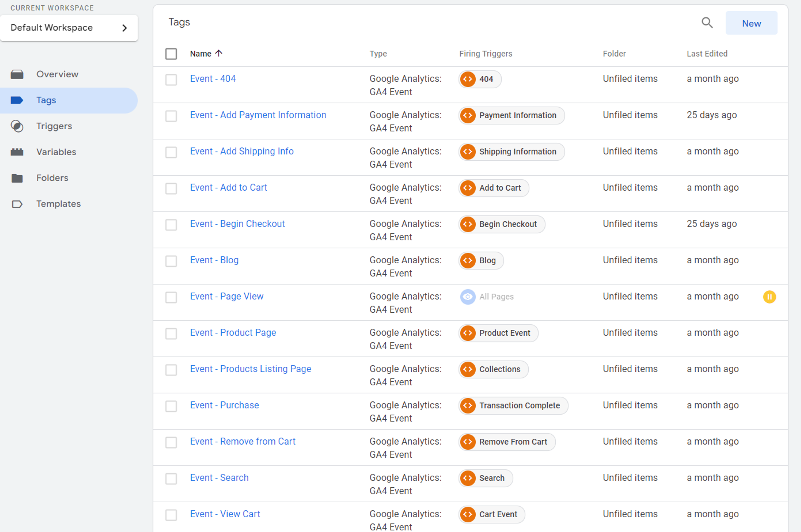Check the Remove from Cart row checkbox
801x532 pixels.
click(171, 443)
